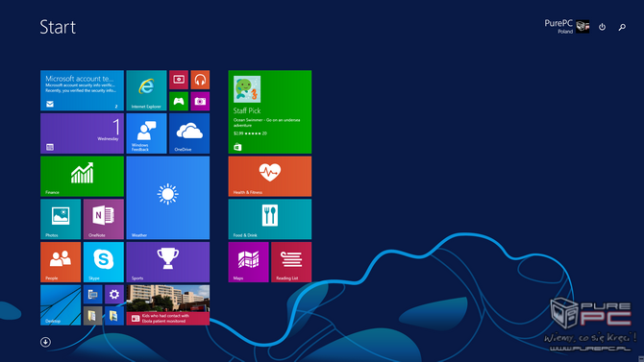The height and width of the screenshot is (362, 644).
Task: Open the Ebola news story tile
Action: (168, 305)
